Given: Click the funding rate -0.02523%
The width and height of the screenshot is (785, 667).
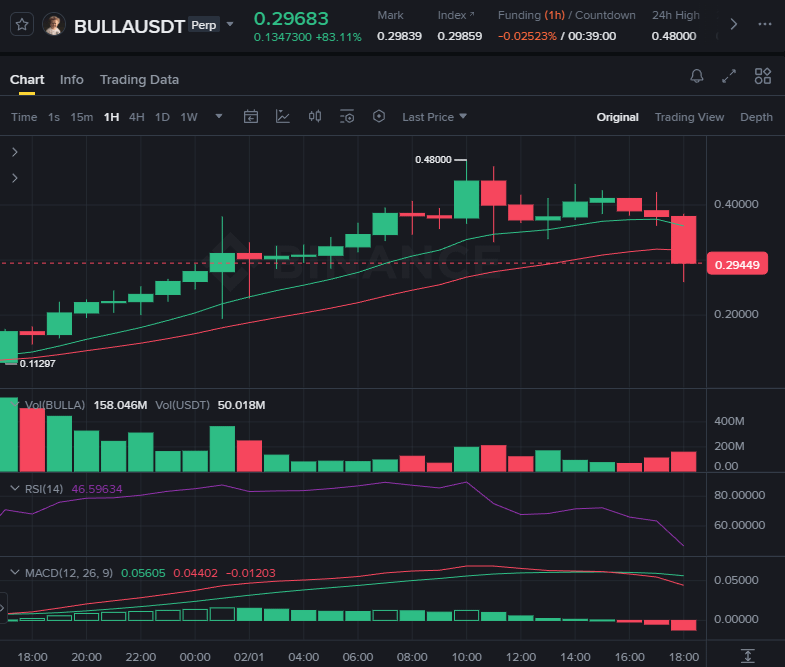Looking at the screenshot, I should [527, 36].
